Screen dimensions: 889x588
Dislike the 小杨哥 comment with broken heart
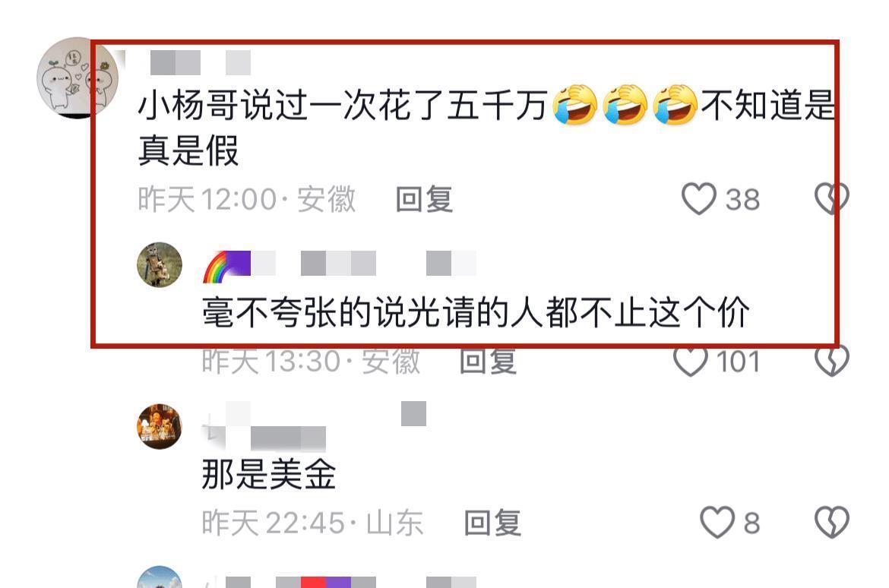coord(832,199)
